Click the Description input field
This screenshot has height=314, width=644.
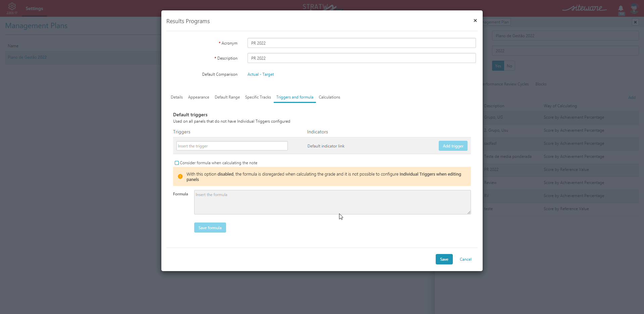[362, 58]
